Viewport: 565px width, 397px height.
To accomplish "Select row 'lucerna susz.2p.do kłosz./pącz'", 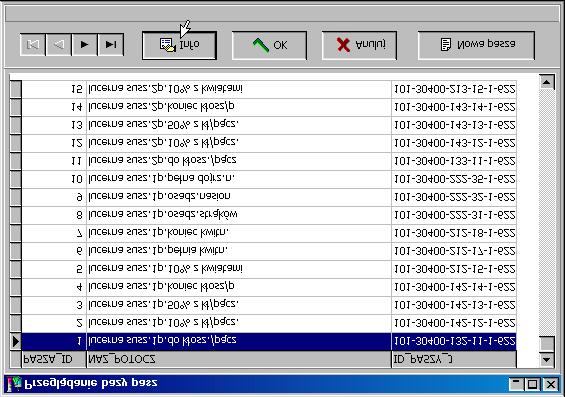I will tap(269, 161).
